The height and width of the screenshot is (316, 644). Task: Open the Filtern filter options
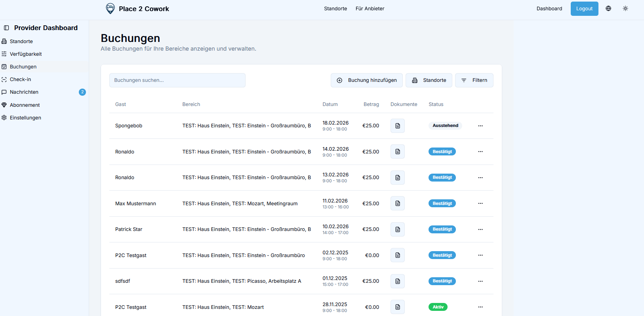(474, 80)
